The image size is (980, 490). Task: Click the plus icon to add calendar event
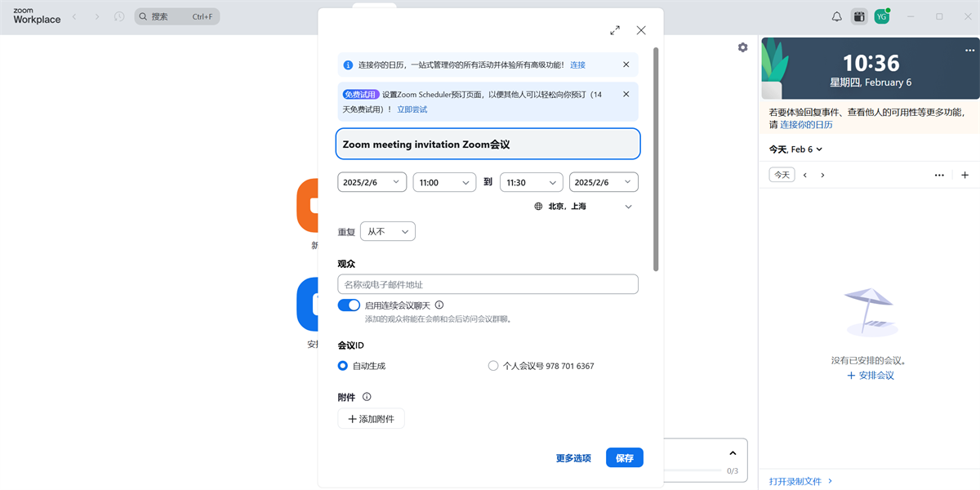(964, 175)
